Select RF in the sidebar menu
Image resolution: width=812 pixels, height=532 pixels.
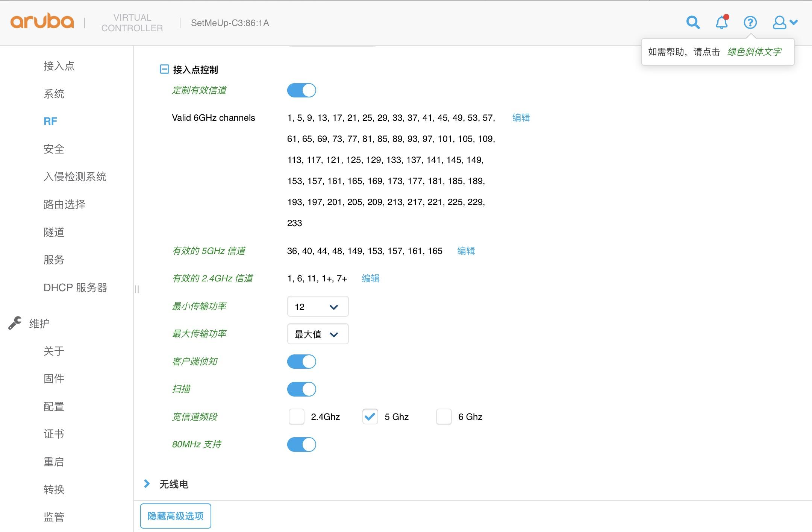[x=50, y=121]
